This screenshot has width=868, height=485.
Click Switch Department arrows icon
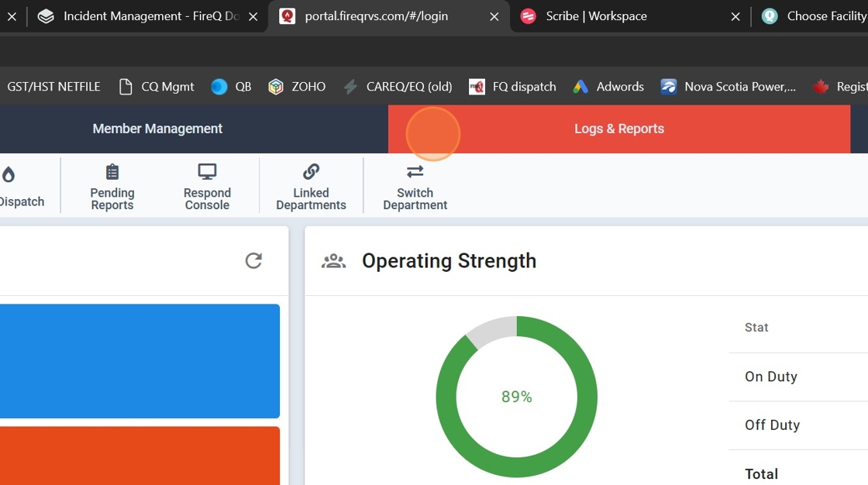[x=415, y=172]
